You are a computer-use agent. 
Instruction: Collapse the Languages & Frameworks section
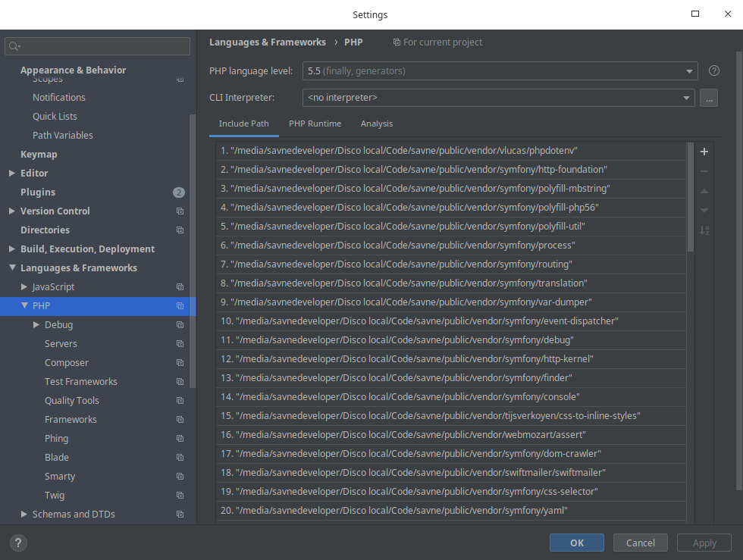[11, 267]
